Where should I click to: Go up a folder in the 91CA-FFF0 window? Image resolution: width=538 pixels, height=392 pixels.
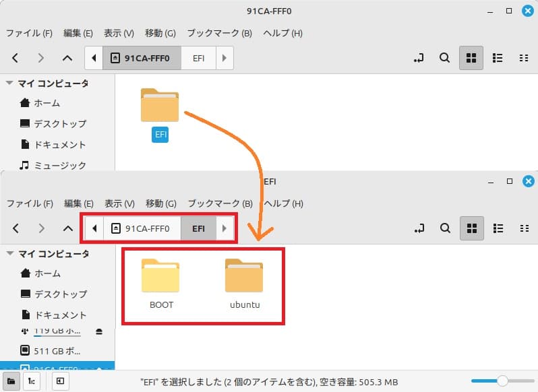pyautogui.click(x=67, y=58)
